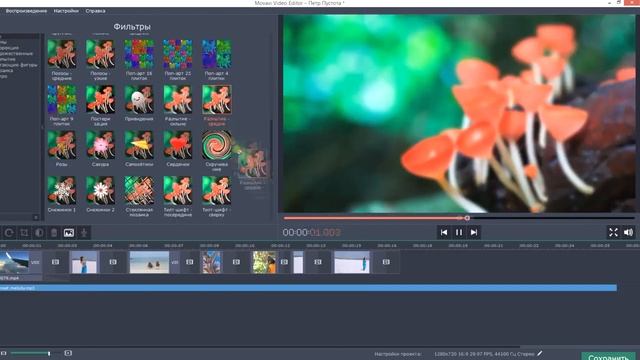This screenshot has height=360, width=640.
Task: Click transition slot at the end of the timeline
Action: [386, 262]
